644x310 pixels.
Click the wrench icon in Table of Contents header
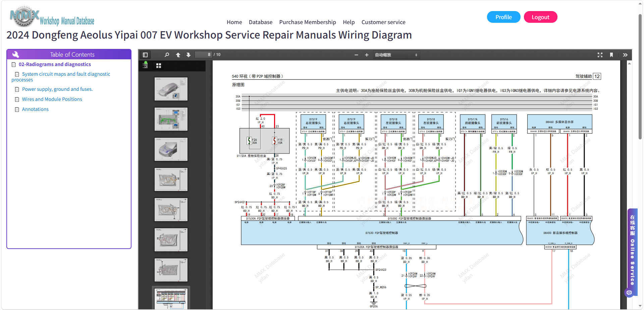point(15,54)
